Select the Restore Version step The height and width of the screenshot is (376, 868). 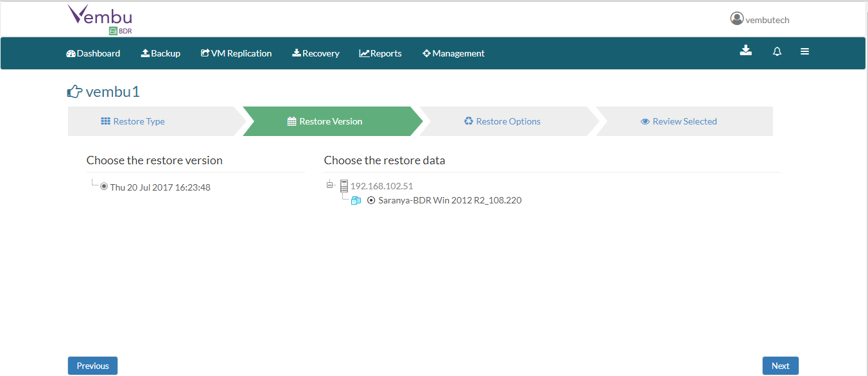tap(331, 121)
